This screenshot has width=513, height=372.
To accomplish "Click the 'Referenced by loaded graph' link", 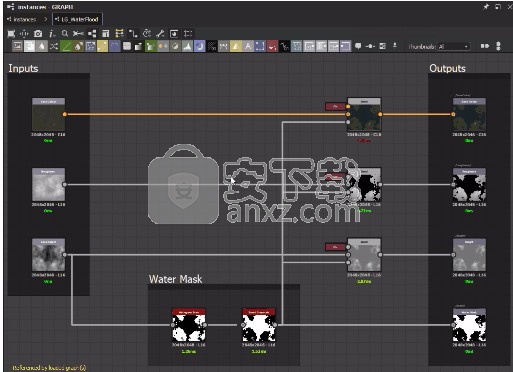I will (x=49, y=368).
